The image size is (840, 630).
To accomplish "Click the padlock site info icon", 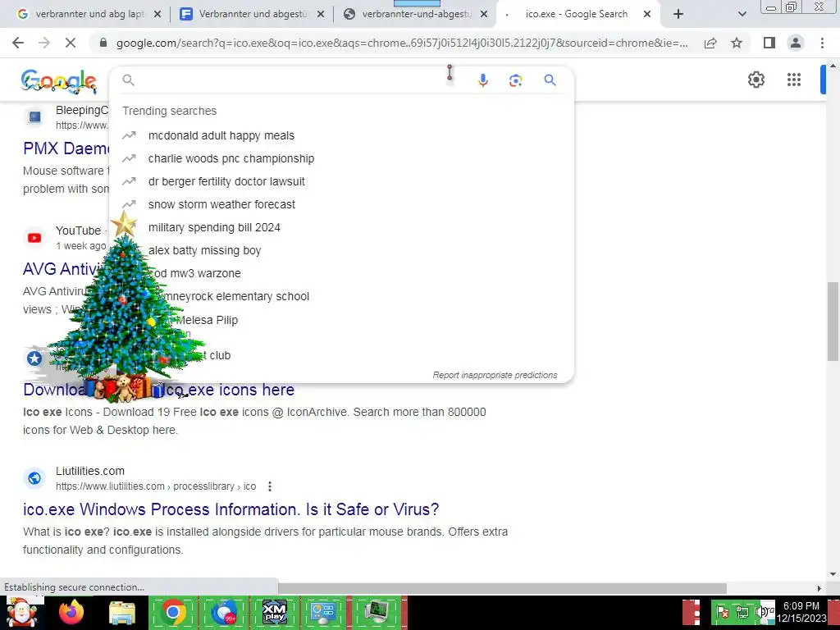I will (103, 43).
